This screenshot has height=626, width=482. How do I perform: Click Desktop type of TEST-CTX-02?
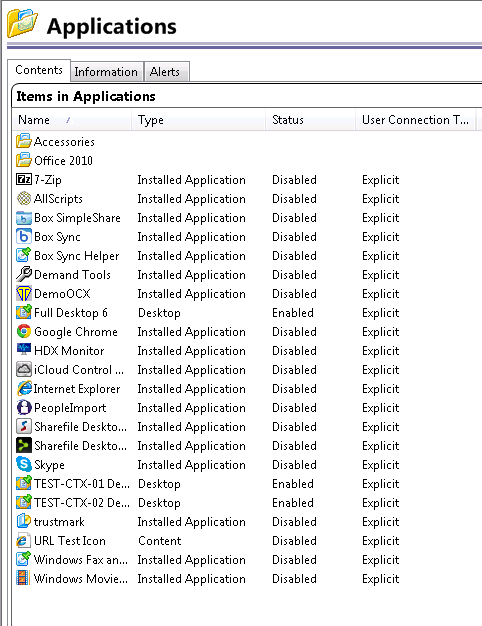(159, 503)
